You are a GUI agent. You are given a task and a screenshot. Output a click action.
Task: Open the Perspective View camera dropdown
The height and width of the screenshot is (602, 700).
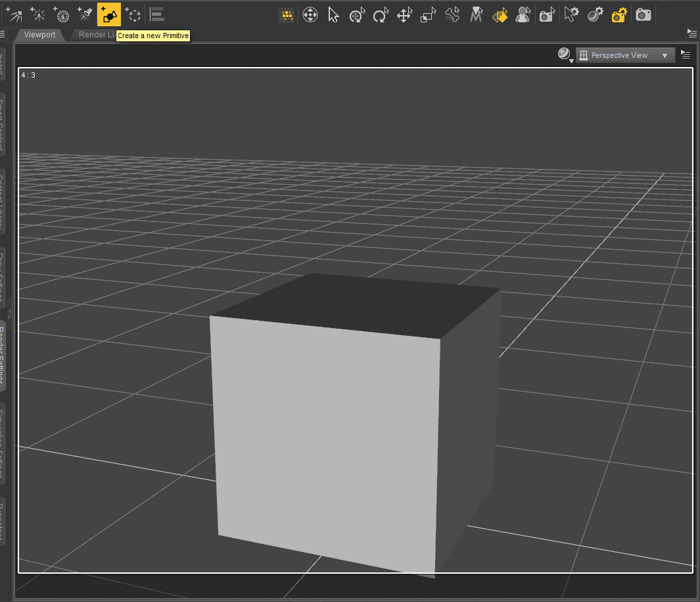coord(624,55)
